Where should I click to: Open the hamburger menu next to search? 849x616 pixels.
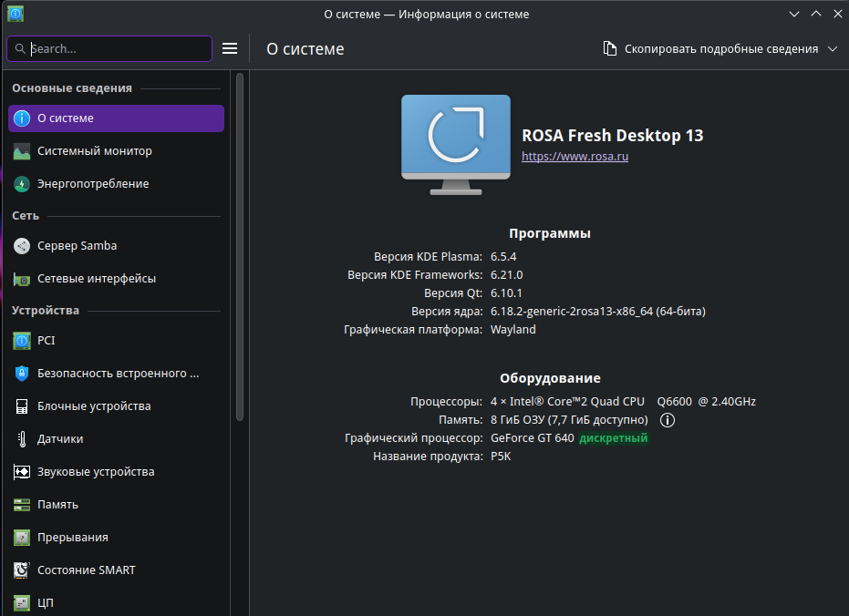[230, 48]
